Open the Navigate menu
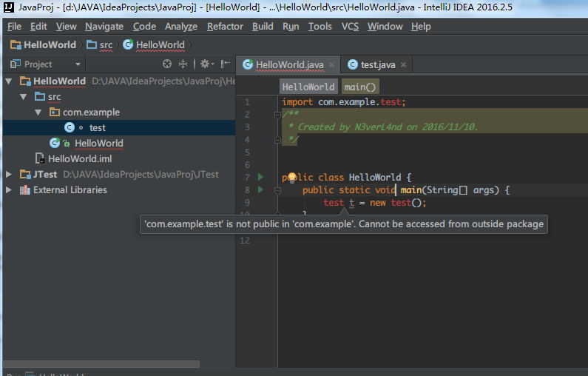The height and width of the screenshot is (376, 588). [104, 26]
